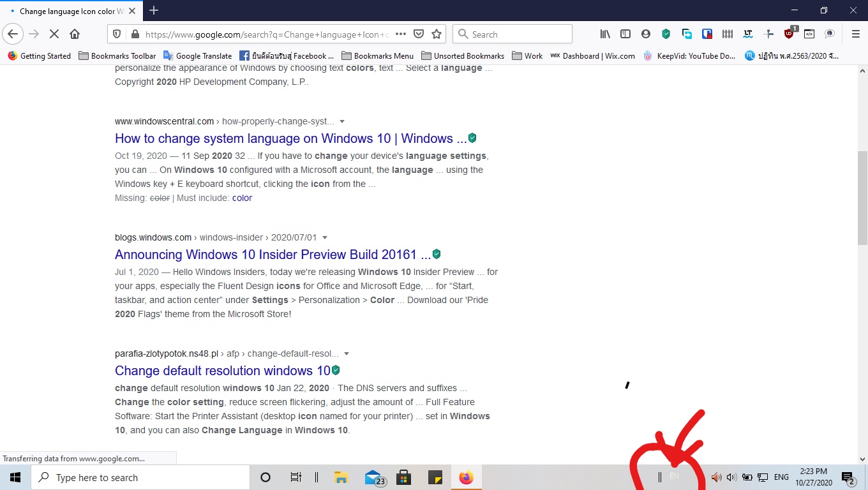Open green shield protection extension in toolbar
868x490 pixels.
666,34
